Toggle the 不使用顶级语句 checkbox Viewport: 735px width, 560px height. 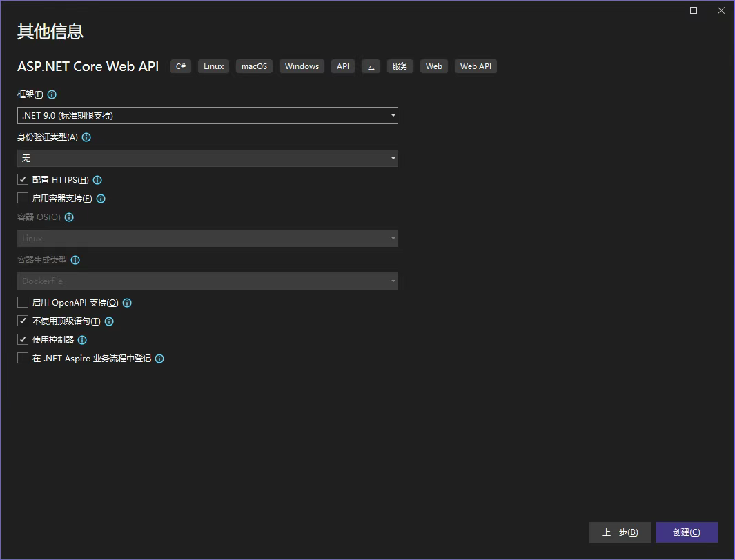click(23, 321)
